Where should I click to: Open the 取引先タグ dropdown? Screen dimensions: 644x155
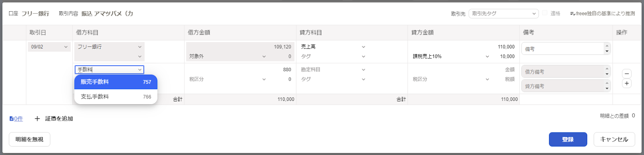point(504,14)
